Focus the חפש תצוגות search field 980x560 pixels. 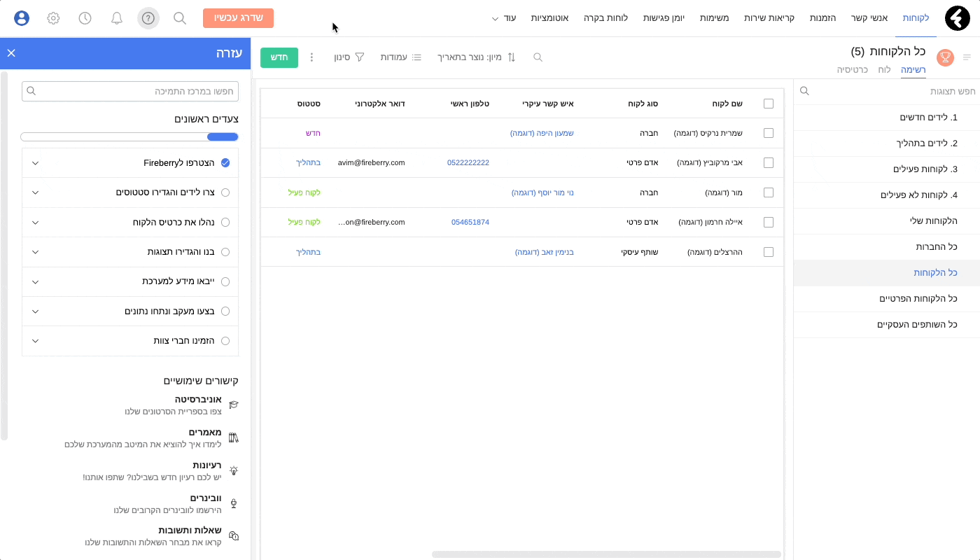886,92
